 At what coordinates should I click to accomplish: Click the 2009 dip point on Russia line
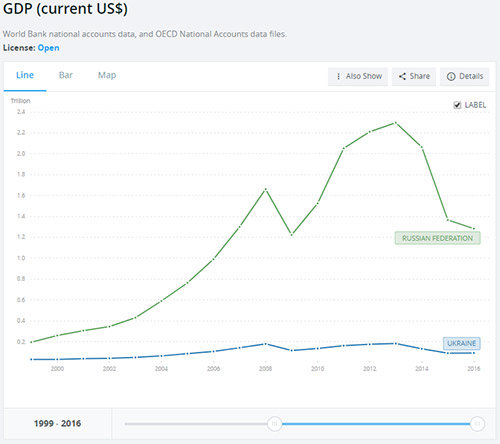292,235
